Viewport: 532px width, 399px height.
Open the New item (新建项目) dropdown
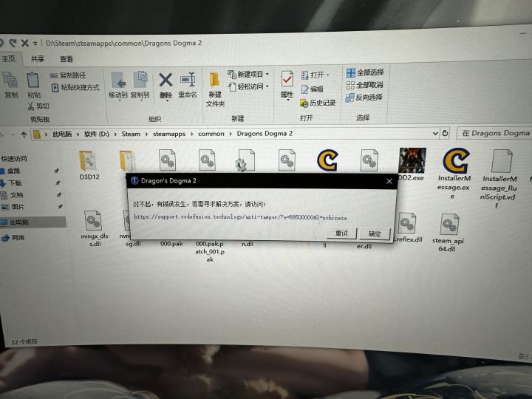[249, 74]
